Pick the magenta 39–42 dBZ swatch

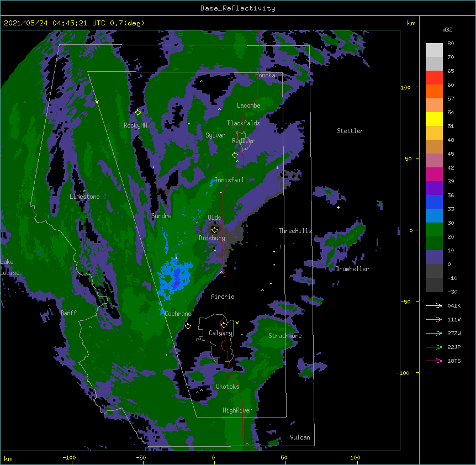pos(434,175)
